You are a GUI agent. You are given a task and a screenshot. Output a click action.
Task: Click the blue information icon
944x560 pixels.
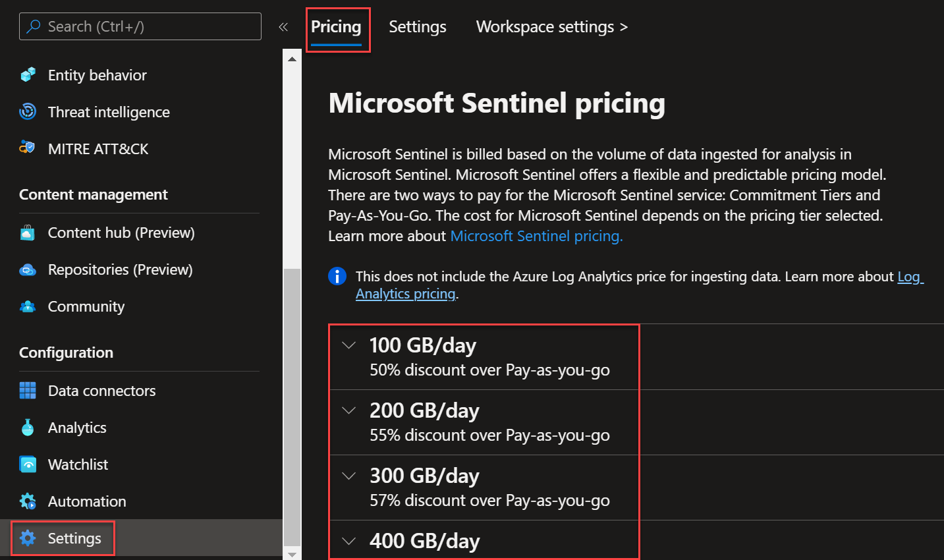pyautogui.click(x=337, y=276)
